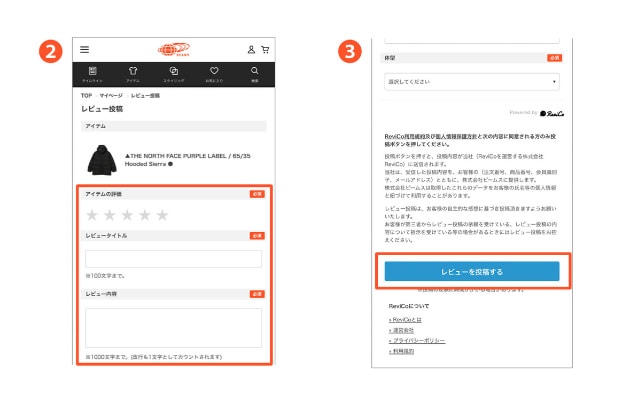Click the blue レビューを投稿する button
The image size is (630, 418).
click(472, 271)
